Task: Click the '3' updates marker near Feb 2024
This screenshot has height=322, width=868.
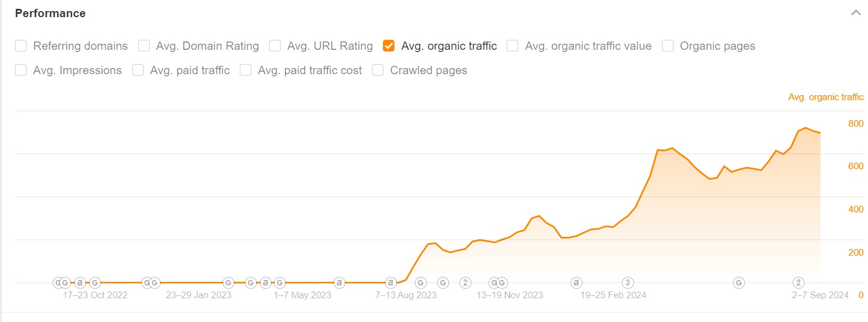Action: click(x=628, y=283)
